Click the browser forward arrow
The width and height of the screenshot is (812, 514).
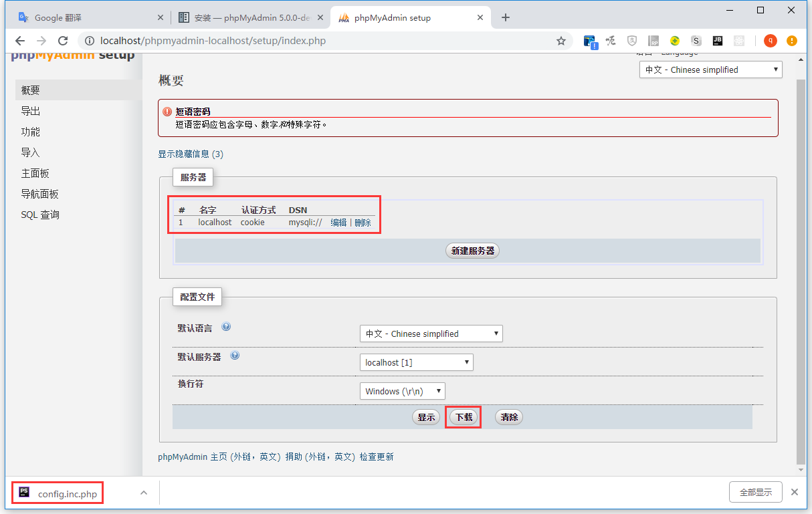click(41, 41)
